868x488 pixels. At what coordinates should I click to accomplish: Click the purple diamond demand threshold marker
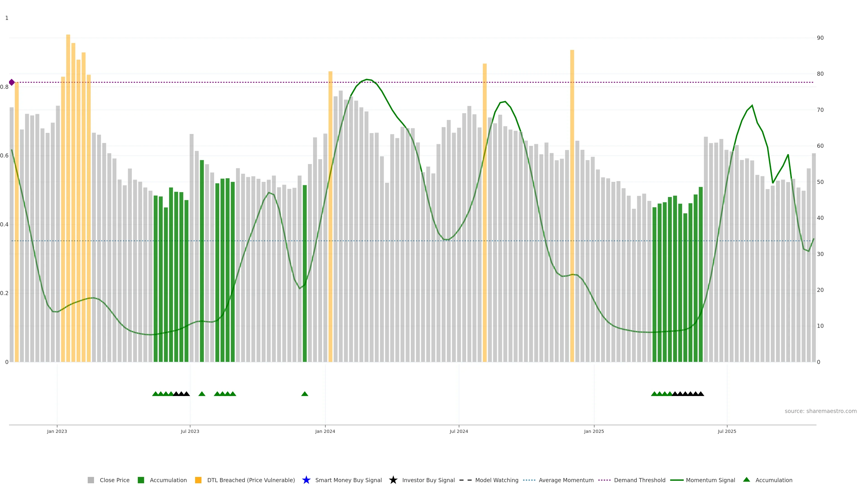[12, 82]
